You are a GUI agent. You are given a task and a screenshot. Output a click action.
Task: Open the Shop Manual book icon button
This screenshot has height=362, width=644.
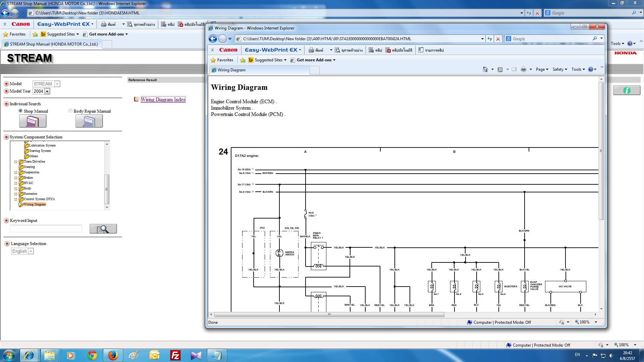click(33, 121)
